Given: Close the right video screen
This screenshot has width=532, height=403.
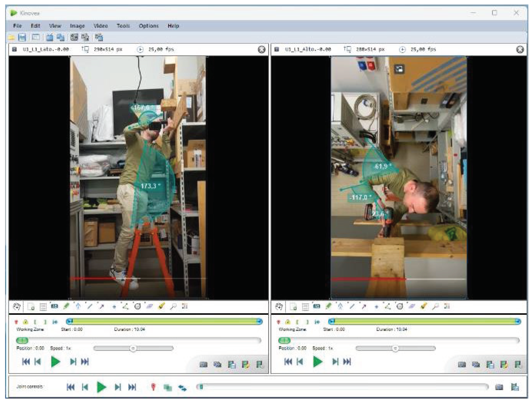Looking at the screenshot, I should tap(520, 50).
